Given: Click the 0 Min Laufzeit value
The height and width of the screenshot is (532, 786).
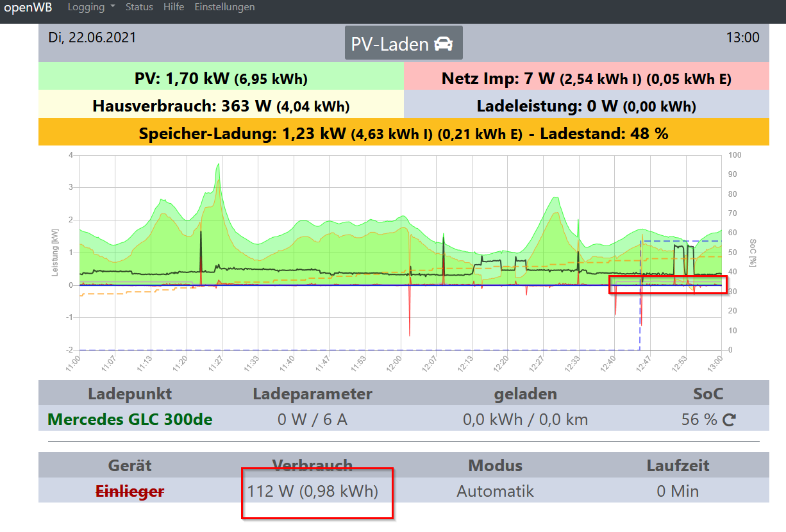Looking at the screenshot, I should pos(678,492).
